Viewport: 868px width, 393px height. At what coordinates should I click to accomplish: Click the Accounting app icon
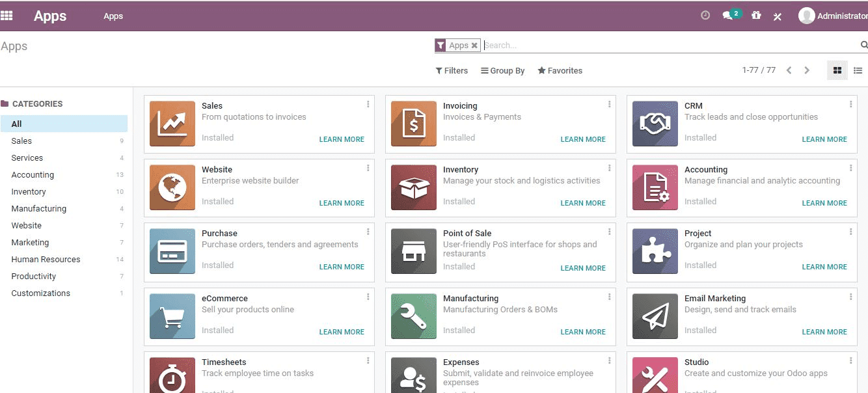click(655, 187)
